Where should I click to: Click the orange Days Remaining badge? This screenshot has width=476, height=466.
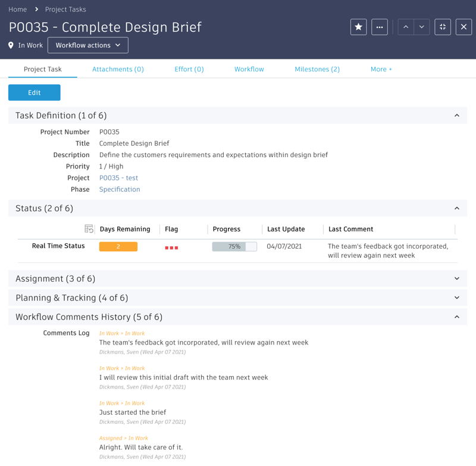(118, 246)
